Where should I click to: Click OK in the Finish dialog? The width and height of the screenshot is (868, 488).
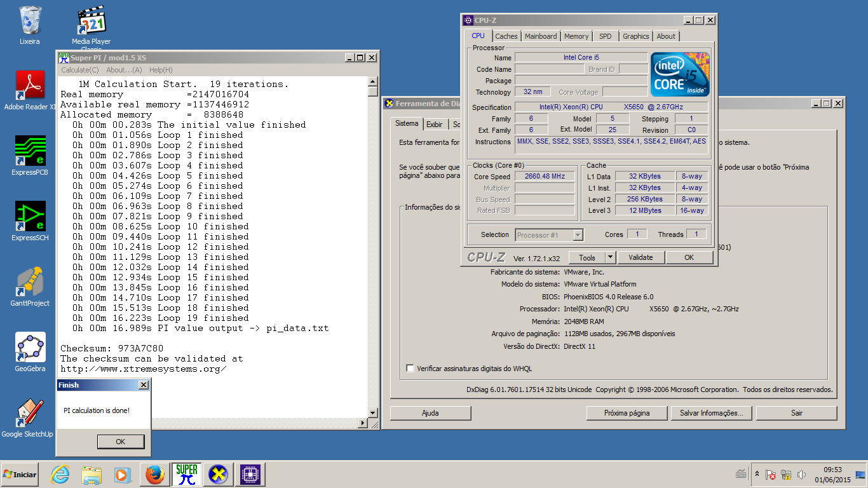(121, 442)
